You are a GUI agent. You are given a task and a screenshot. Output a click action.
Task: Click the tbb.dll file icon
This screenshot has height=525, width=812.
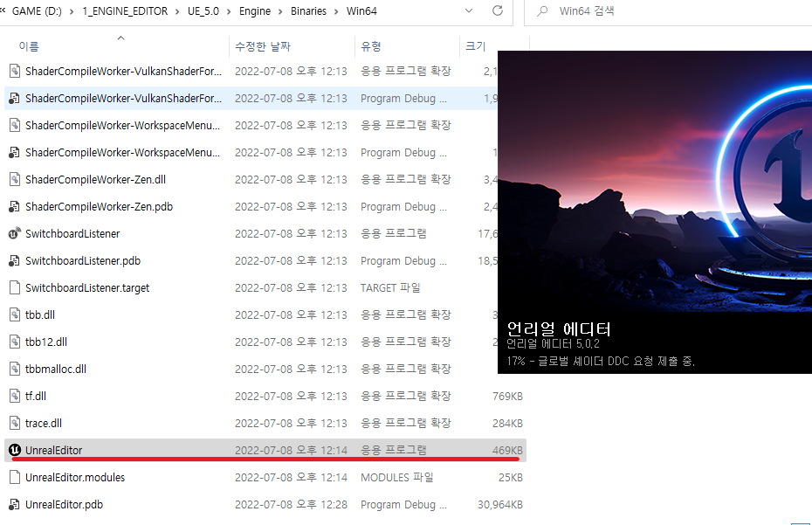15,314
